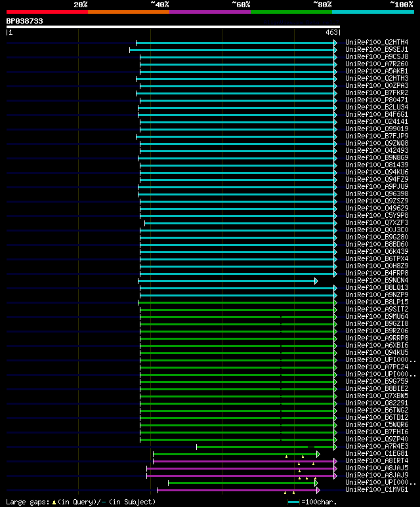Select the UniRef100_A9NZP9 label

tap(377, 295)
